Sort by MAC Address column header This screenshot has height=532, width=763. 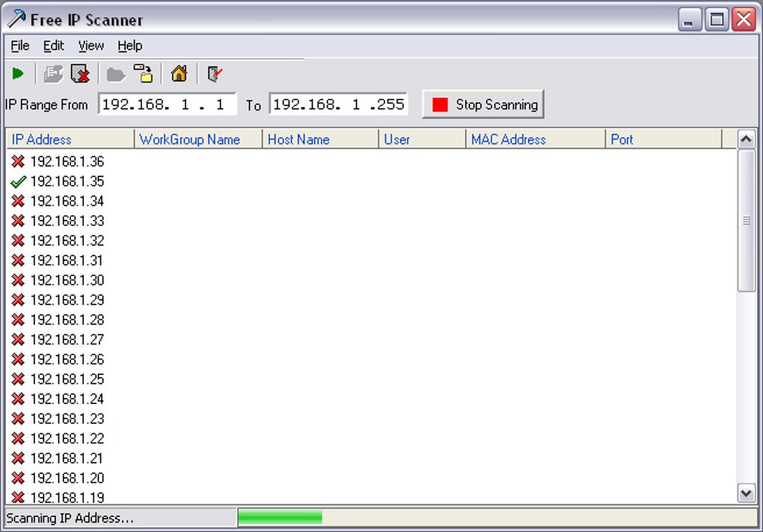(x=536, y=139)
